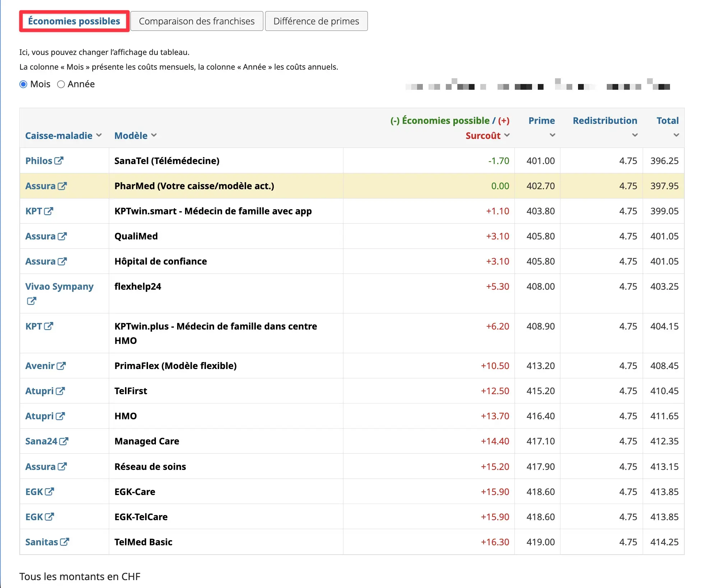Open external link icon in TelFirst row
The height and width of the screenshot is (588, 707).
coord(60,391)
